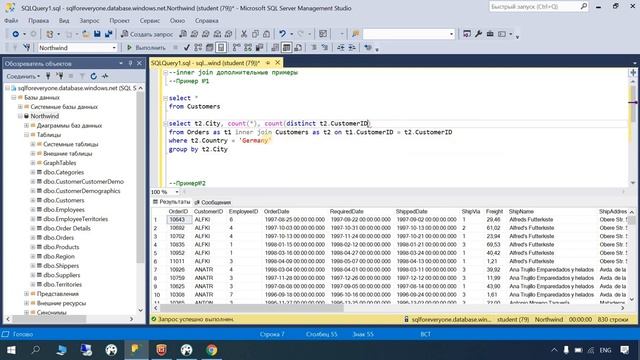Click the Создать запрос button
The image size is (640, 360).
(147, 34)
